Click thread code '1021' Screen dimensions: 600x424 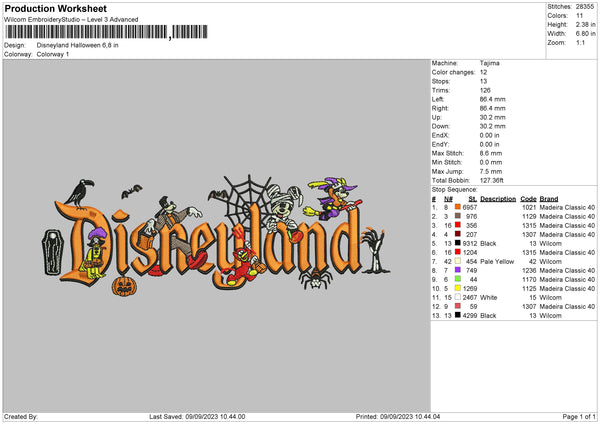coord(529,207)
